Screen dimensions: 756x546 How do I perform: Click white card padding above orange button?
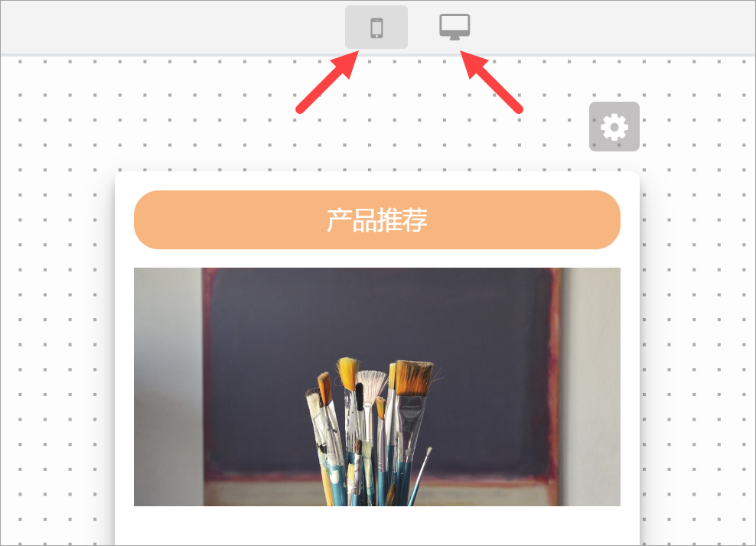pyautogui.click(x=377, y=181)
